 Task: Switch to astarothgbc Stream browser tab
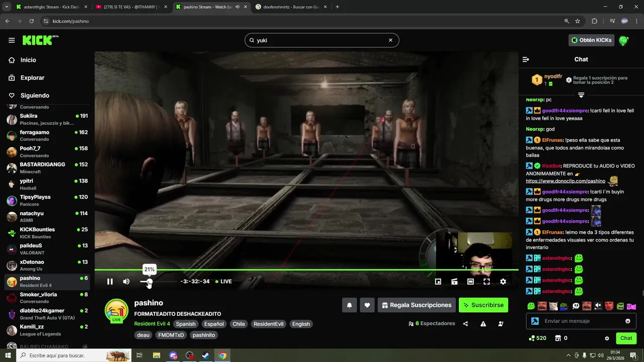(x=52, y=7)
